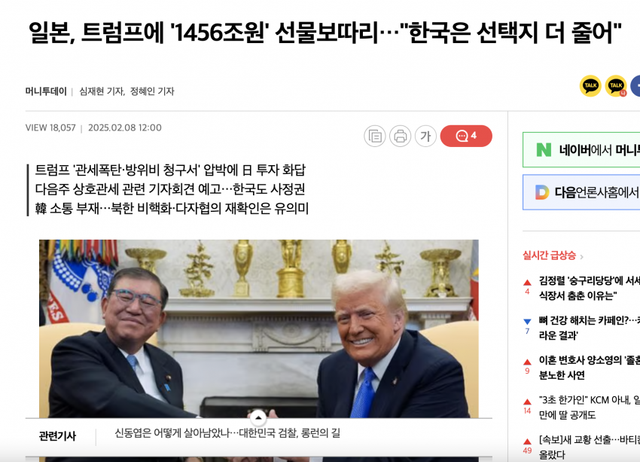Click the Naver N logo icon
The image size is (640, 462).
[x=544, y=150]
